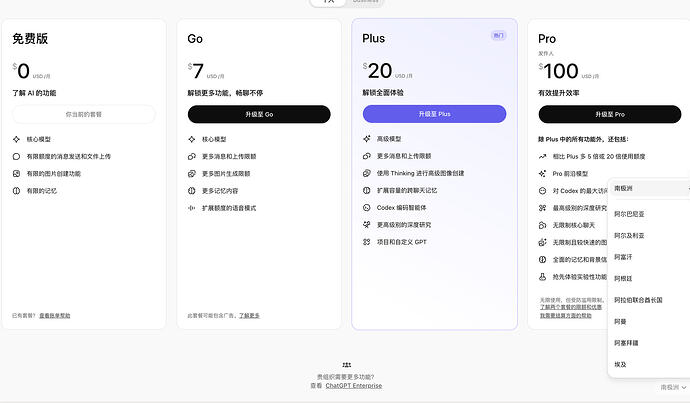The image size is (690, 403).
Task: Click the Plus plan icon beside 更多消息和上传限额
Action: (367, 156)
